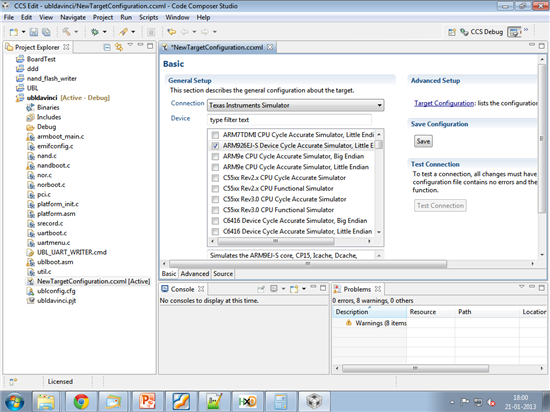Image resolution: width=550 pixels, height=412 pixels.
Task: Click the Save All toolbar icon
Action: click(46, 32)
